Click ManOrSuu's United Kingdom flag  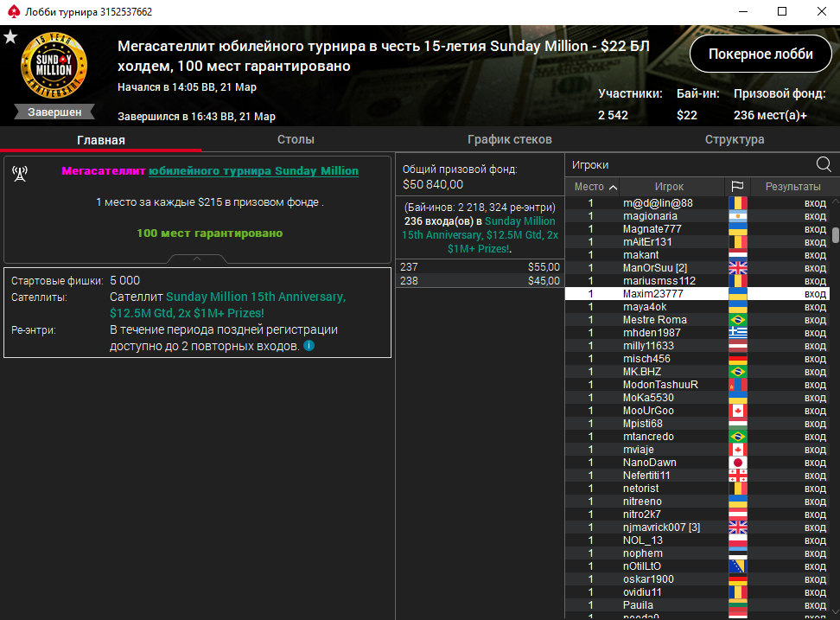(x=738, y=268)
